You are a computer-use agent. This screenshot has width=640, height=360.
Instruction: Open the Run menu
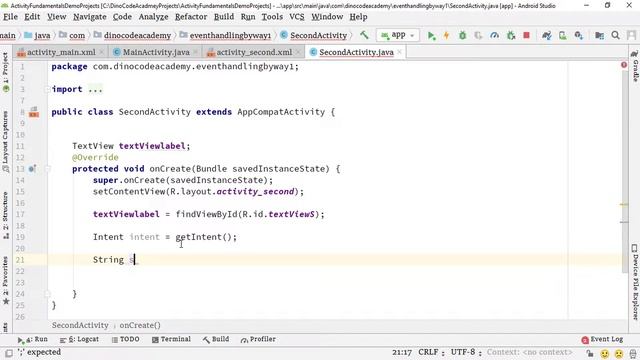coord(248,17)
